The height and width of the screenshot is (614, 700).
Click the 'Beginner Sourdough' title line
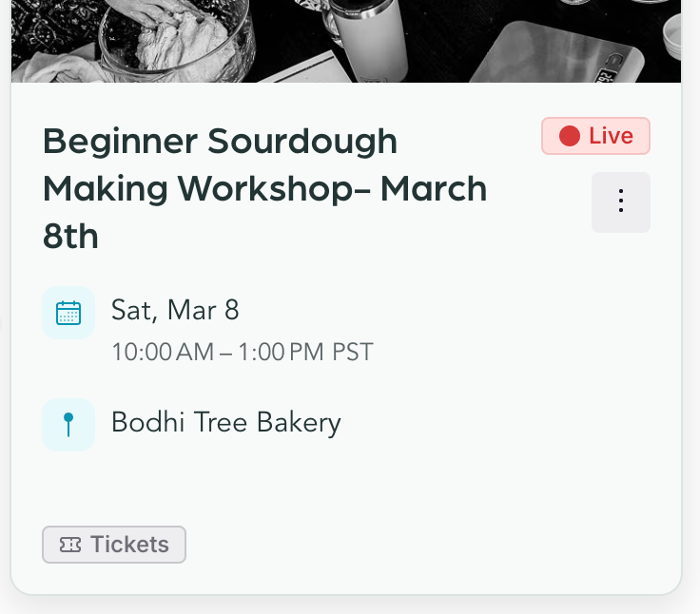[x=220, y=141]
